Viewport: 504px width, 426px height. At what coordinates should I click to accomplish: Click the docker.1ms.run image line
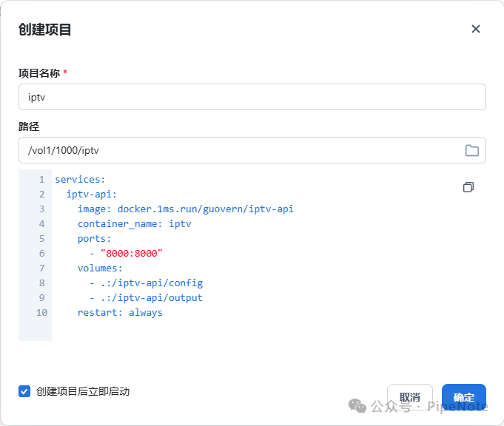coord(185,209)
